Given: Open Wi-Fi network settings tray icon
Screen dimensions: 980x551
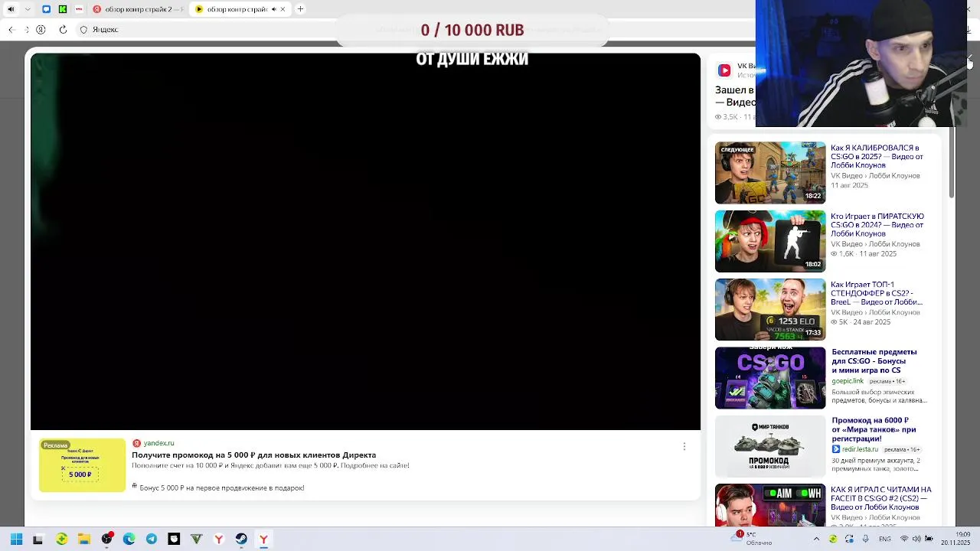Looking at the screenshot, I should [x=904, y=540].
